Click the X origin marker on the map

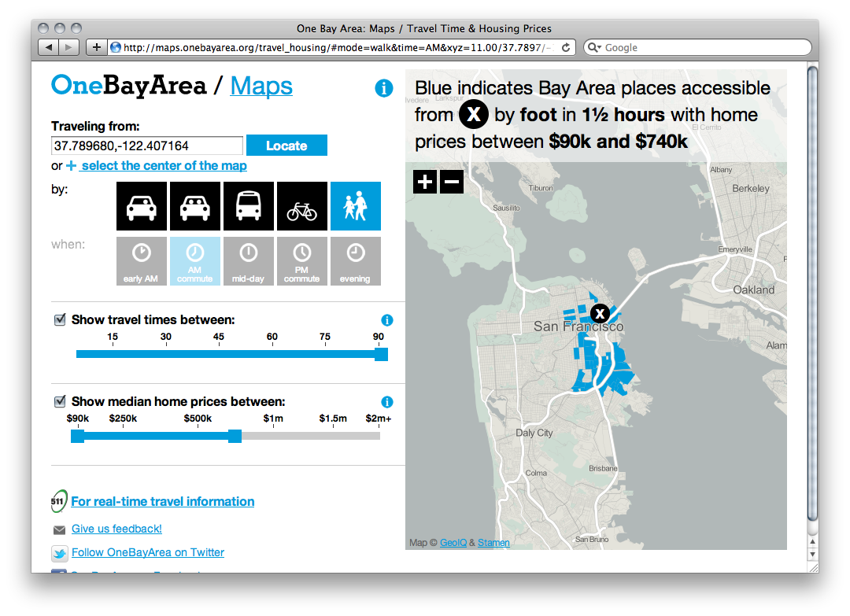[x=601, y=313]
